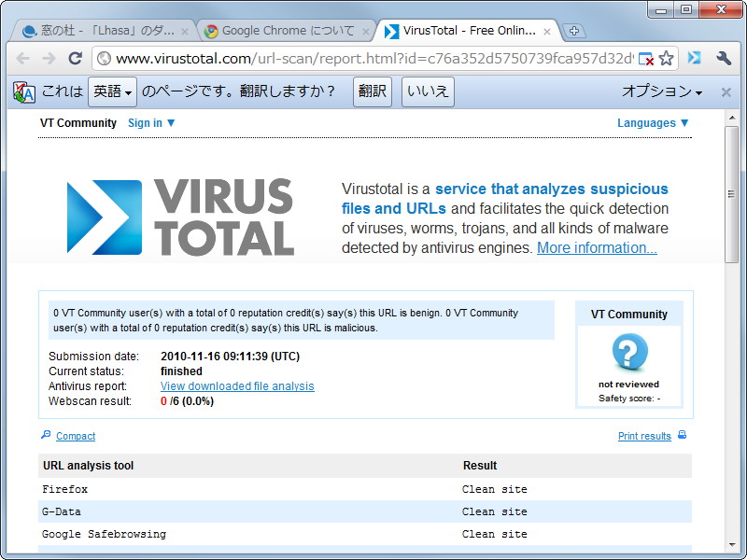Open the Languages dropdown

point(652,122)
